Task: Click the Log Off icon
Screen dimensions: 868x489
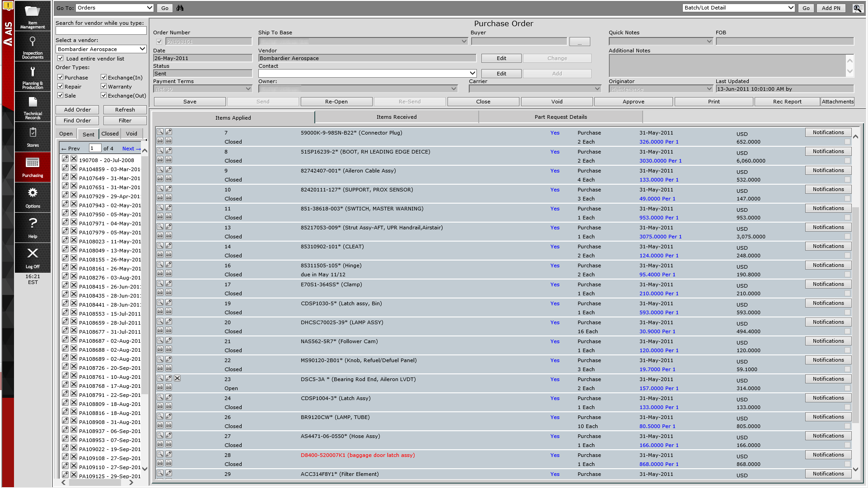Action: pyautogui.click(x=33, y=258)
